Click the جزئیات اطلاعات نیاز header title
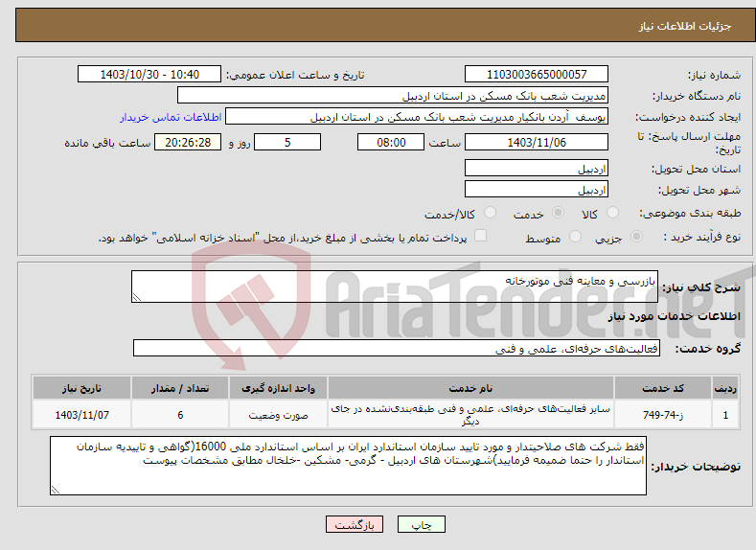This screenshot has height=550, width=756. [x=685, y=26]
